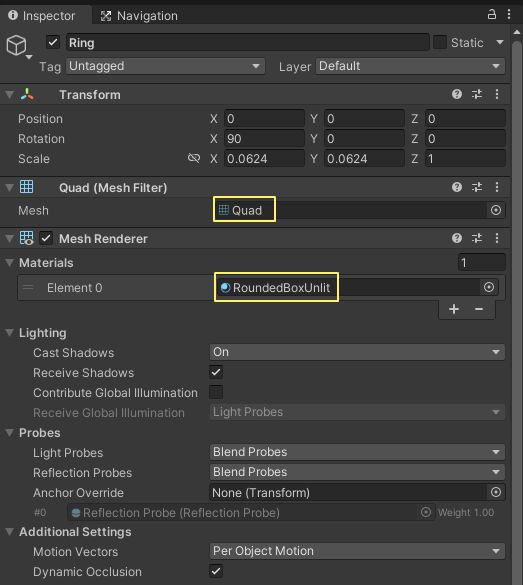
Task: Click the Position X field
Action: coord(264,119)
